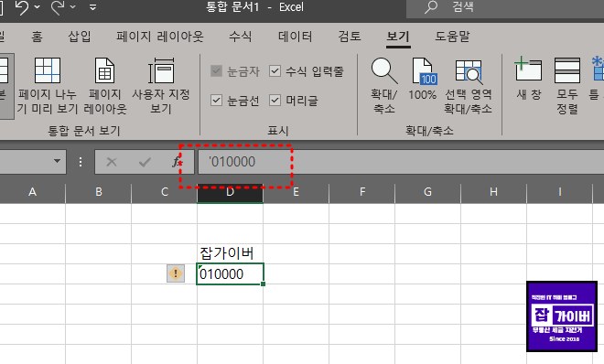Click the formula bar showing '010000
This screenshot has width=604, height=364.
click(401, 162)
